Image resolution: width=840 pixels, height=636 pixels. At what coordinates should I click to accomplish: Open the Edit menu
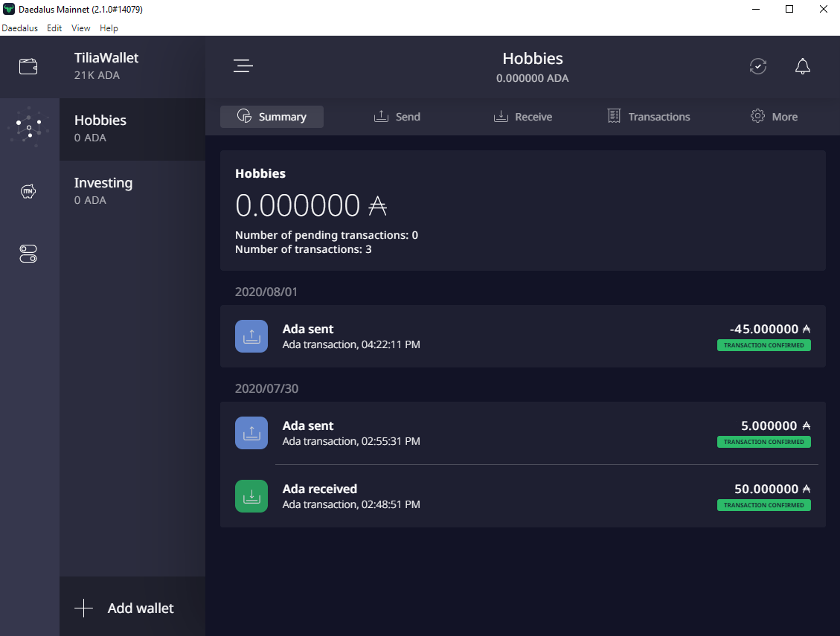coord(54,28)
